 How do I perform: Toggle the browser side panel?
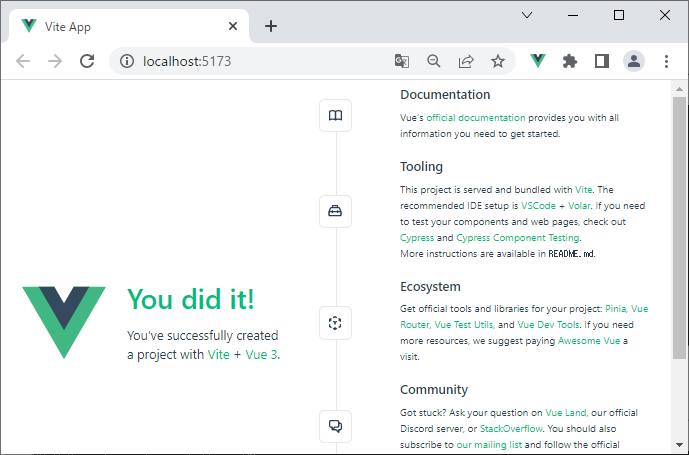(602, 61)
